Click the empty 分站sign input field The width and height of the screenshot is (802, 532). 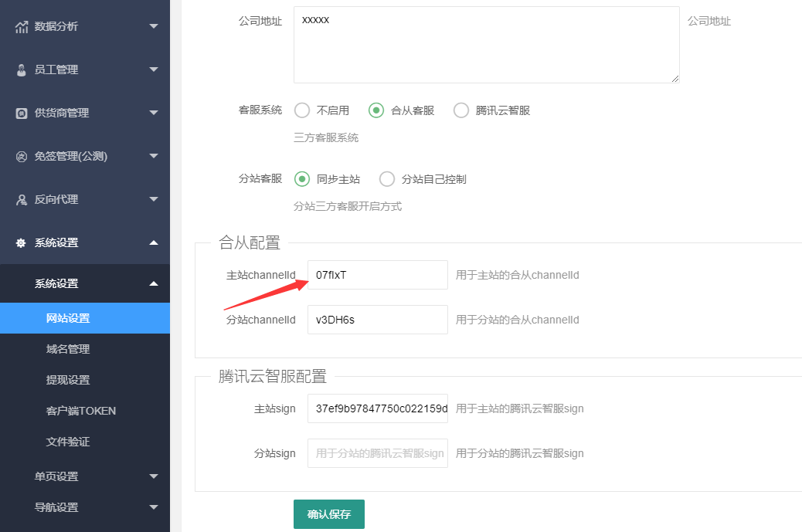(x=378, y=453)
